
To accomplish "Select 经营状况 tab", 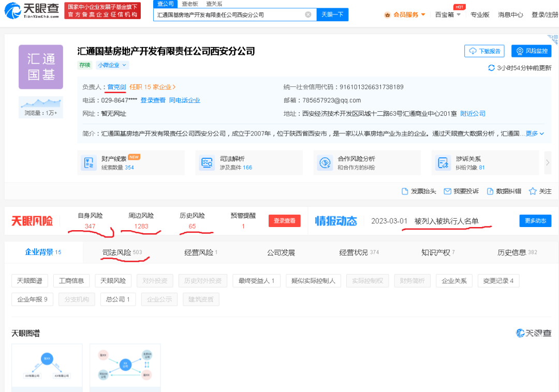I will point(359,252).
